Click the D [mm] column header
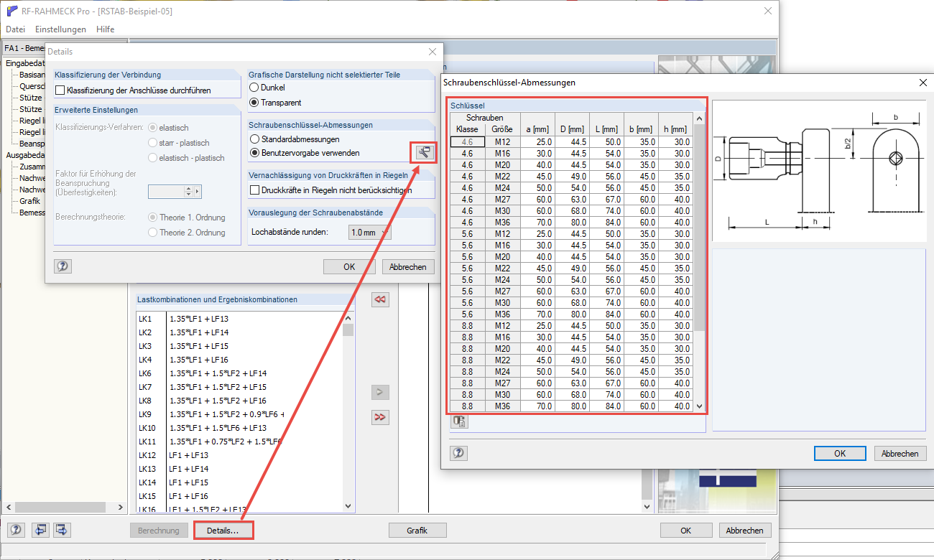This screenshot has height=560, width=934. 572,129
